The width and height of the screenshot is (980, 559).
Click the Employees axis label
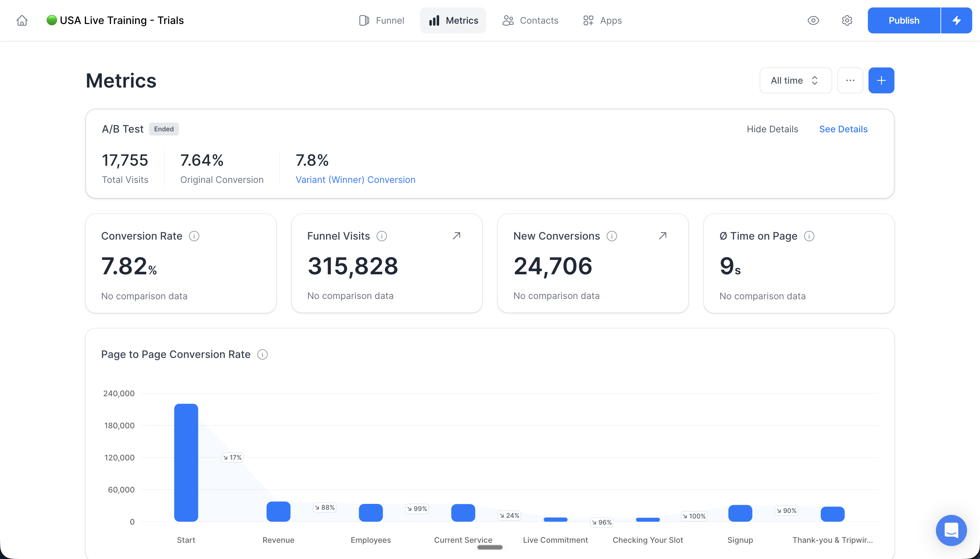click(x=371, y=540)
